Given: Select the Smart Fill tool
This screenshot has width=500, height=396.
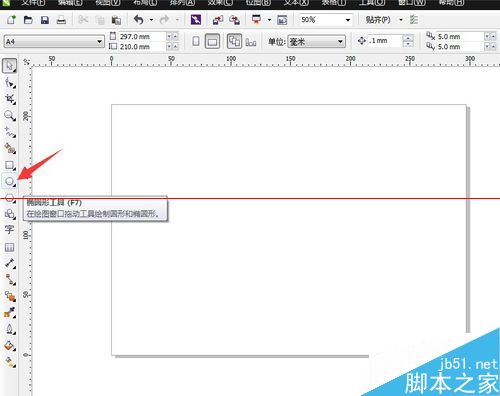Looking at the screenshot, I should pos(10,149).
